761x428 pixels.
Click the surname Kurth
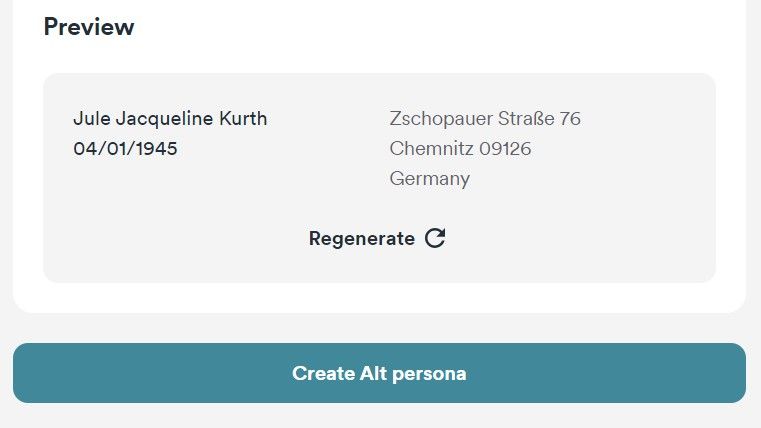click(x=243, y=119)
